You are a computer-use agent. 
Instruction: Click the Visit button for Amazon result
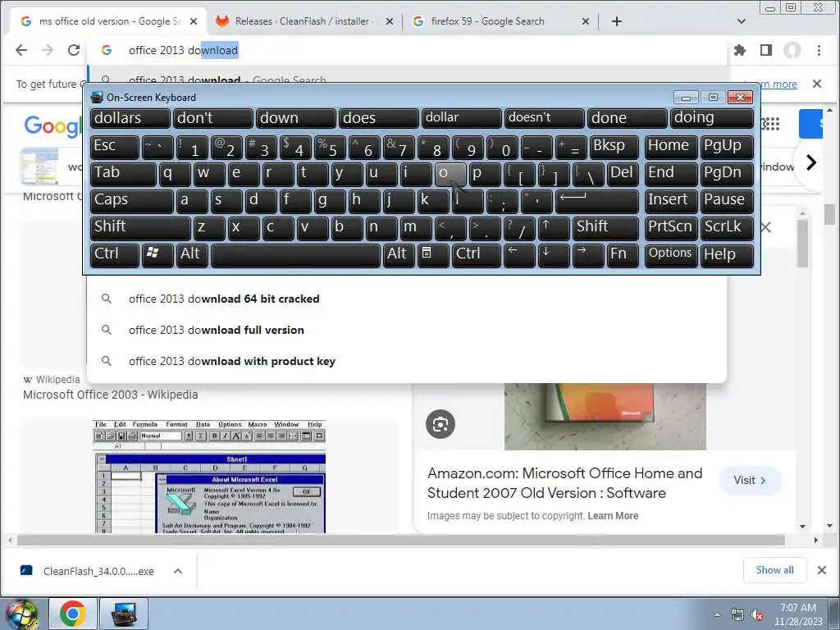coord(750,481)
